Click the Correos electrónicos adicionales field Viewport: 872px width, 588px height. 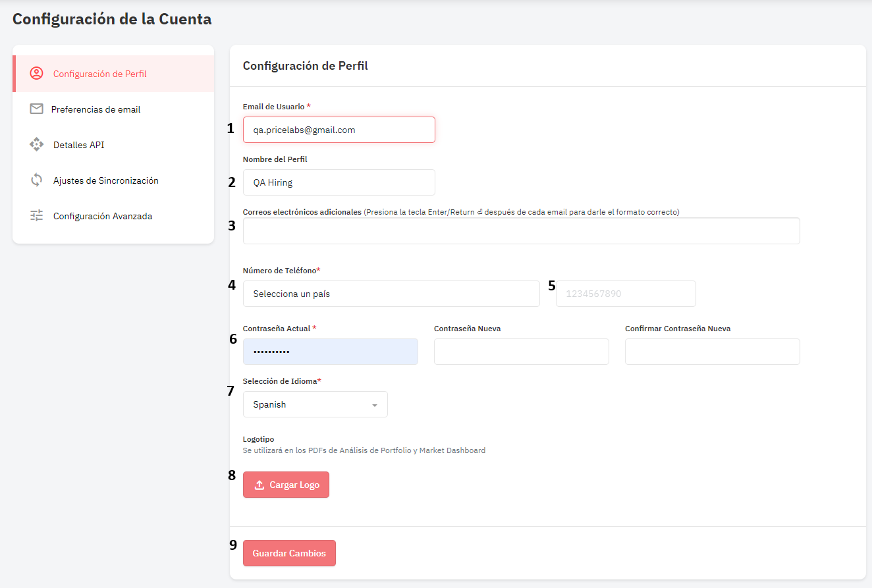[x=521, y=231]
